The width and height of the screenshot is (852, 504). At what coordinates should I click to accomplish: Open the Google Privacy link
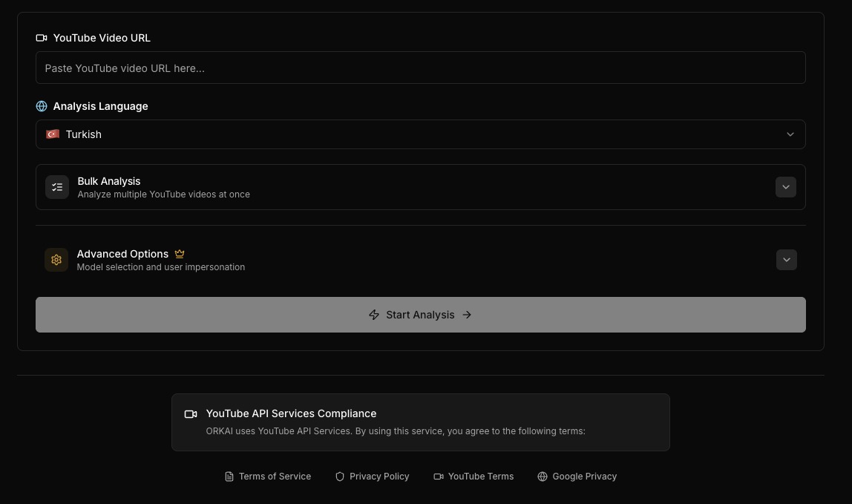[x=584, y=477]
